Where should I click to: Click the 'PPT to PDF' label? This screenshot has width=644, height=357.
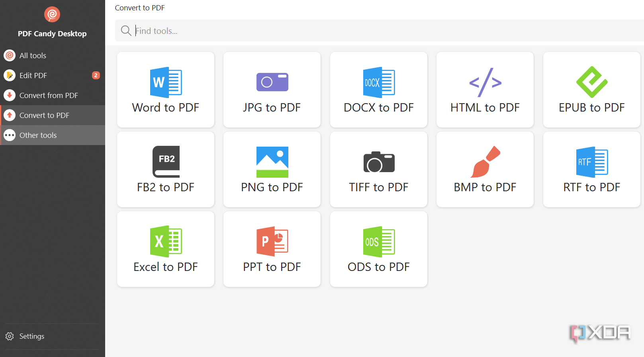pyautogui.click(x=272, y=267)
